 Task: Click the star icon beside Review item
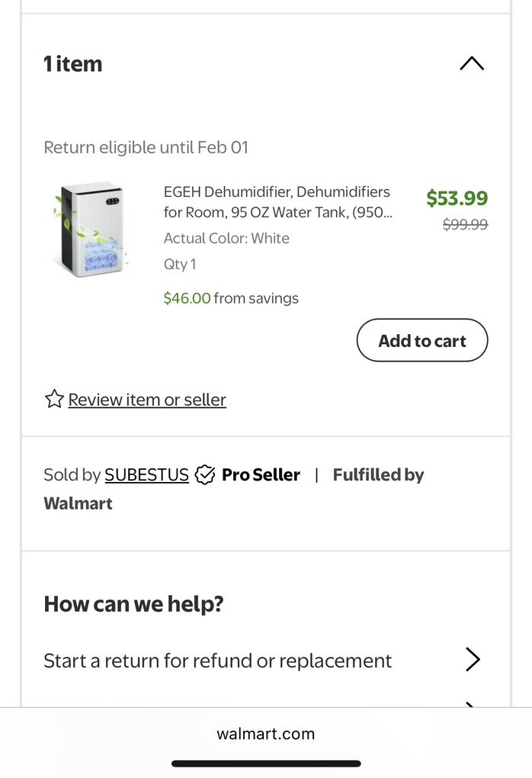pyautogui.click(x=54, y=399)
